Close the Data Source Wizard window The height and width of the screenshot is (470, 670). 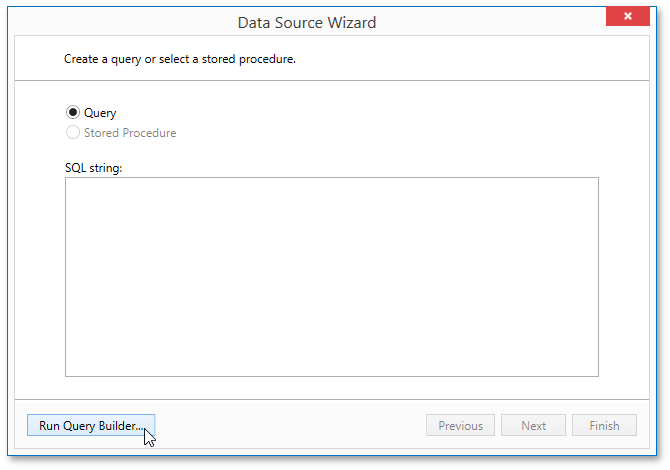point(628,17)
